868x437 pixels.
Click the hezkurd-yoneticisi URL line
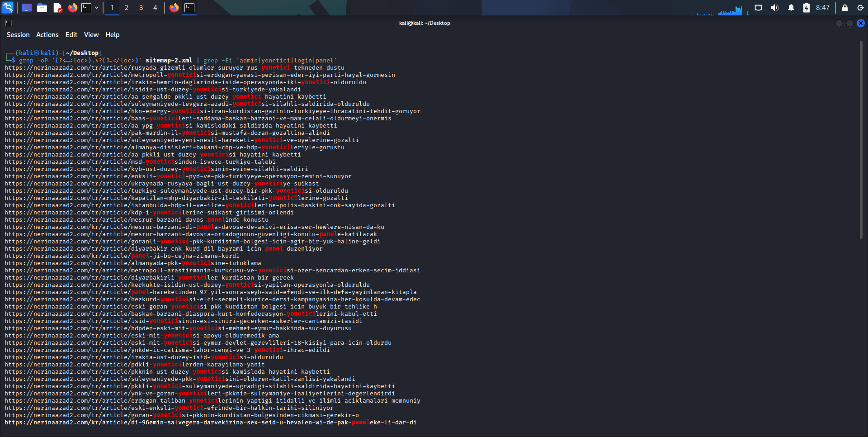[212, 299]
